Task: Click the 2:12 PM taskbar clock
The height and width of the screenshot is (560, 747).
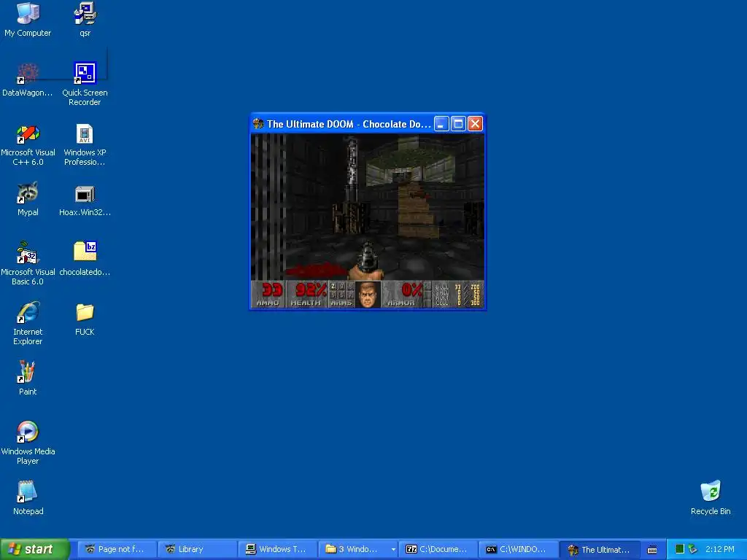Action: (x=720, y=549)
